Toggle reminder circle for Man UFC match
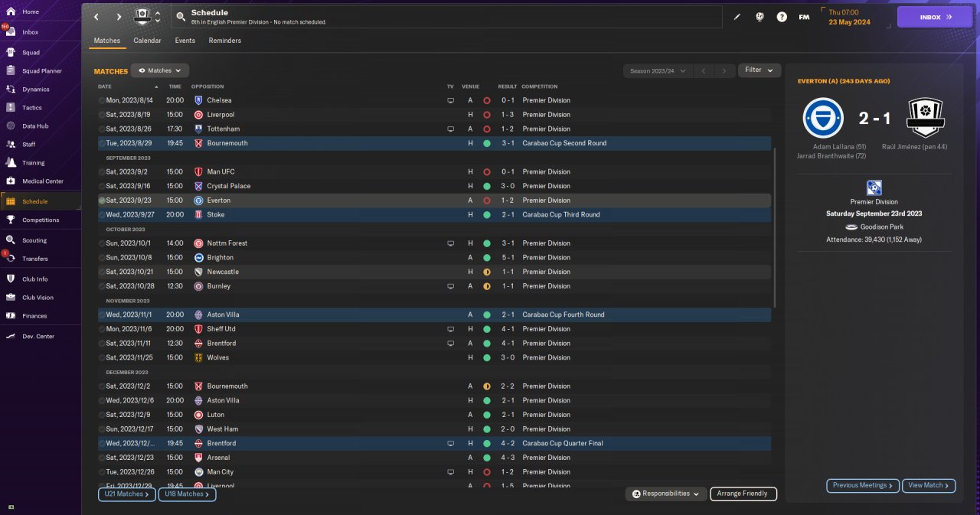This screenshot has height=515, width=980. (102, 171)
